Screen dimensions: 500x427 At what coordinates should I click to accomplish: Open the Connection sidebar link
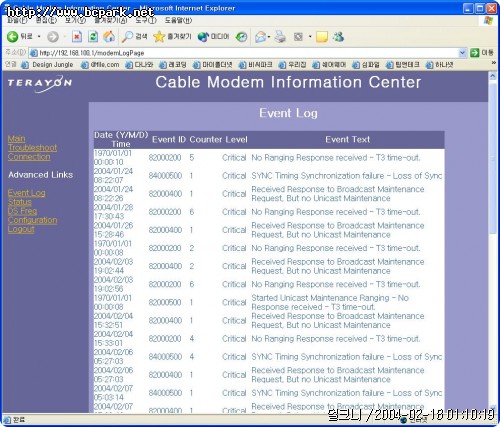click(29, 156)
